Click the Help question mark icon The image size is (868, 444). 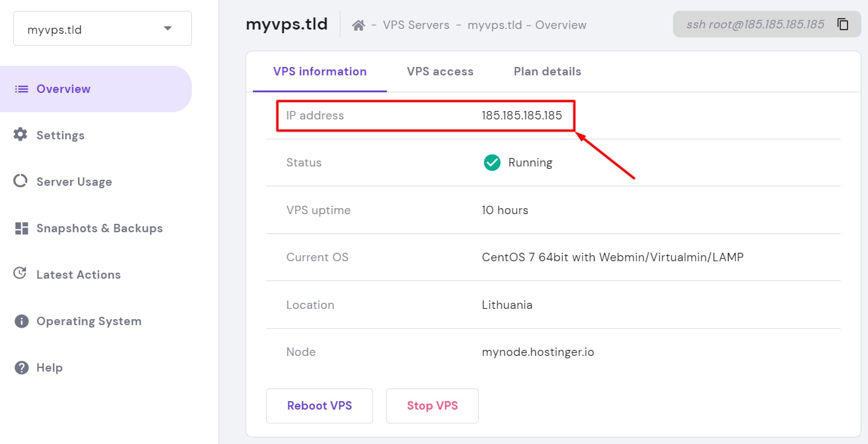tap(22, 367)
